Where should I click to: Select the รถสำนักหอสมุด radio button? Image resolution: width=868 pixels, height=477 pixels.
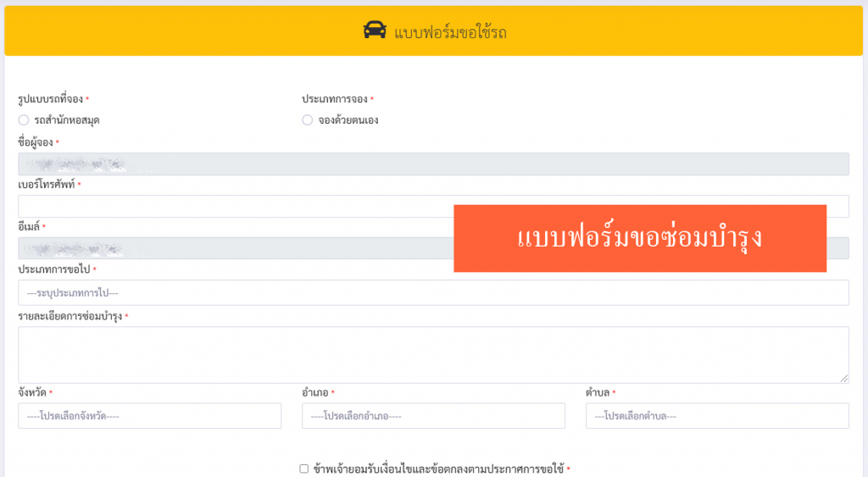click(24, 120)
